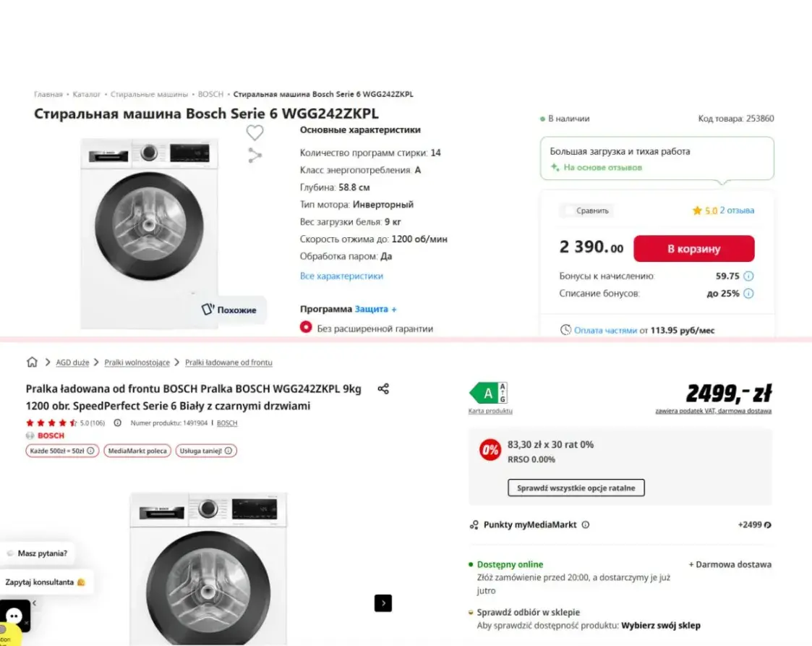812x646 pixels.
Task: Click the heart wishlist icon
Action: tap(255, 132)
